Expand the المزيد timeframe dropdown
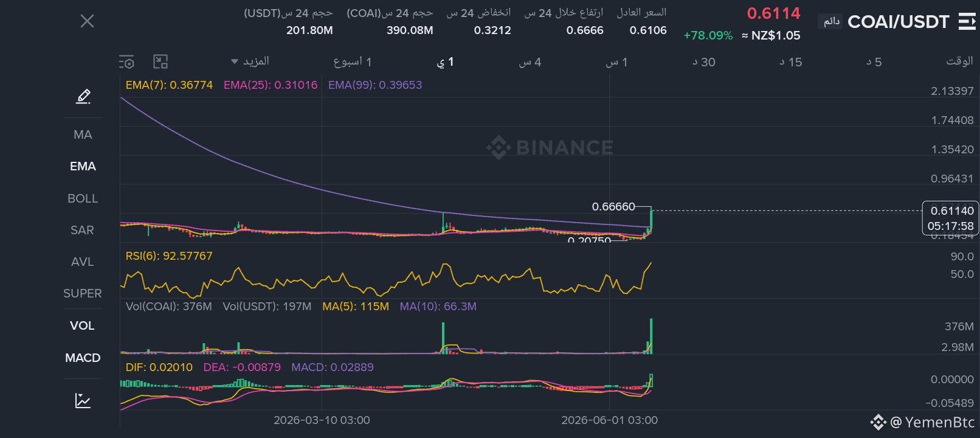This screenshot has width=980, height=438. click(250, 61)
